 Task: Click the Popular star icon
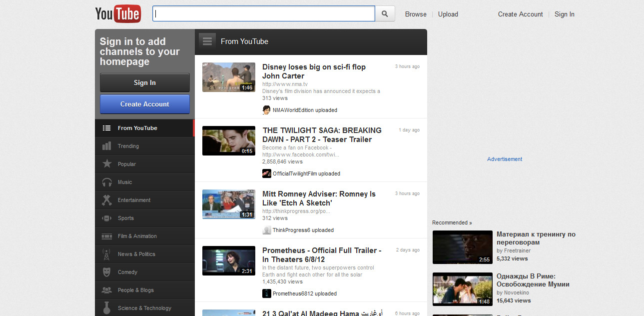[106, 163]
